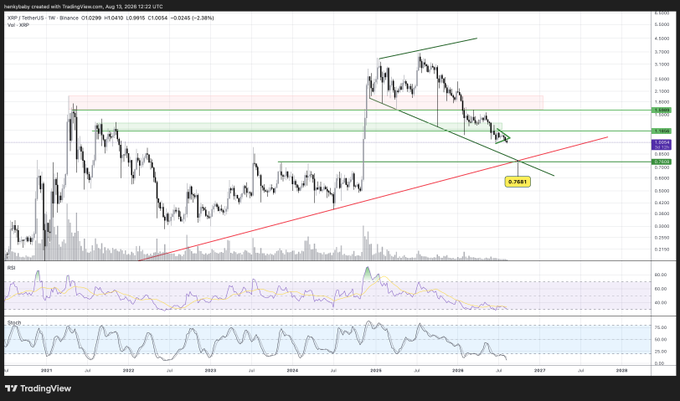Click the 2021 label on time axis
This screenshot has width=680, height=401.
(x=46, y=371)
